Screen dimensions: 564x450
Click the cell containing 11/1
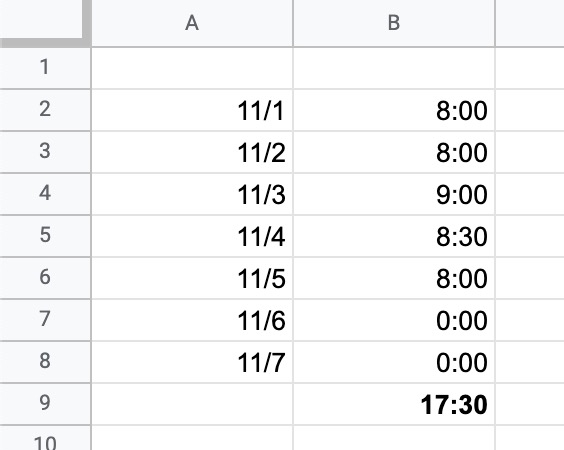pos(192,110)
